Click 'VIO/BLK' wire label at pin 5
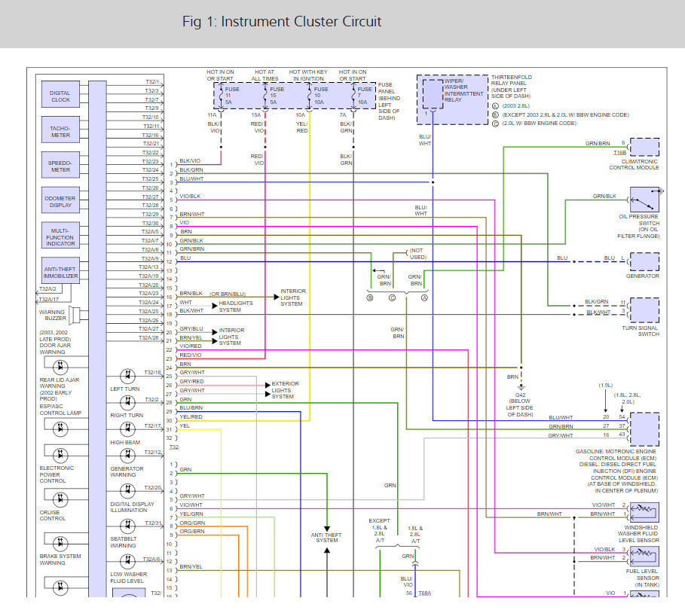 click(x=190, y=197)
